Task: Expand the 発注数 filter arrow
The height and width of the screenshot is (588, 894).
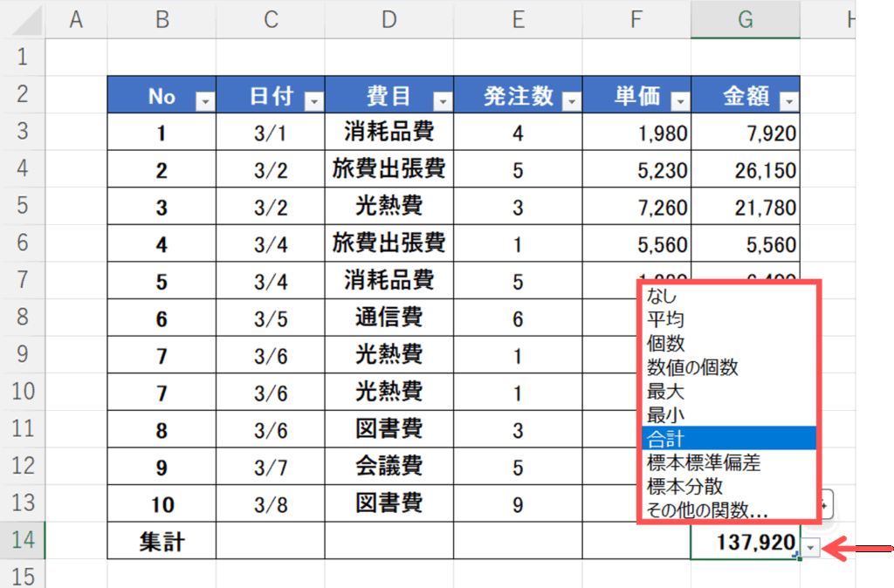Action: tap(571, 102)
